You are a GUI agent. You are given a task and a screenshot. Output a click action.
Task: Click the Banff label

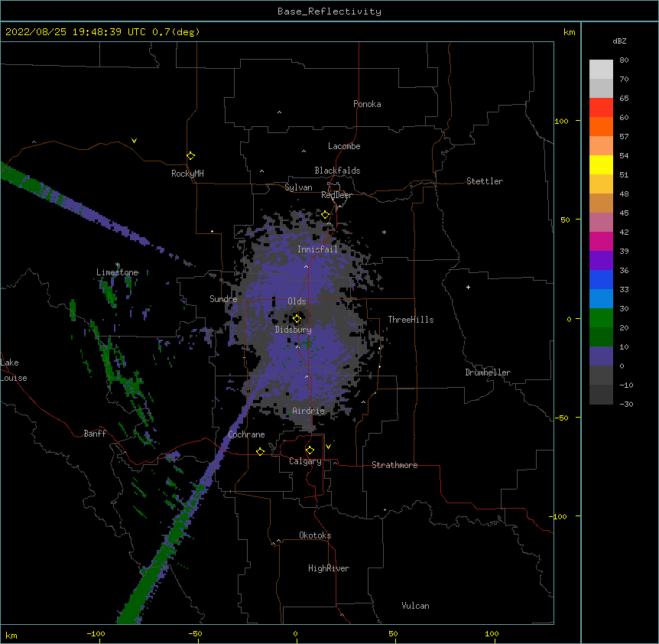(95, 434)
